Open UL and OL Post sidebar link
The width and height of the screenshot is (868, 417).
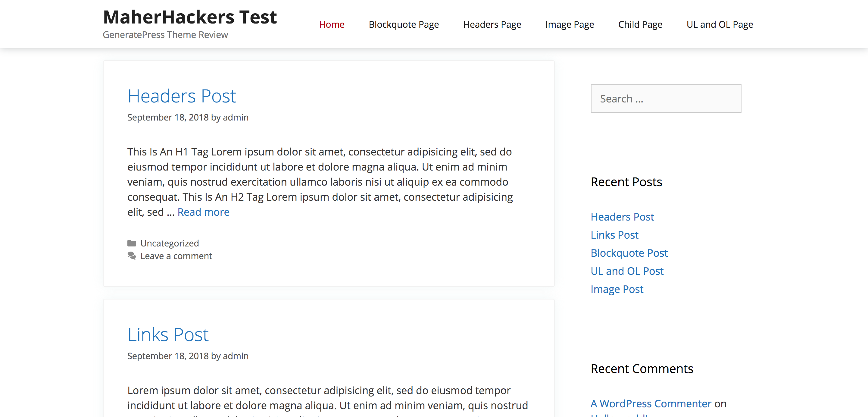coord(627,270)
